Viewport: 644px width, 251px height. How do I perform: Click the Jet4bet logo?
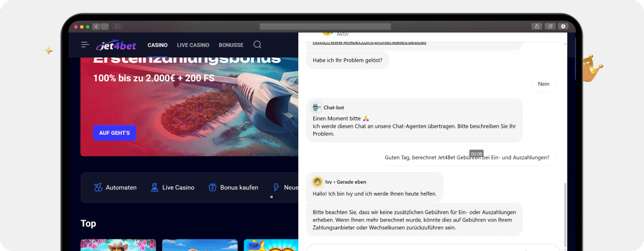point(116,45)
